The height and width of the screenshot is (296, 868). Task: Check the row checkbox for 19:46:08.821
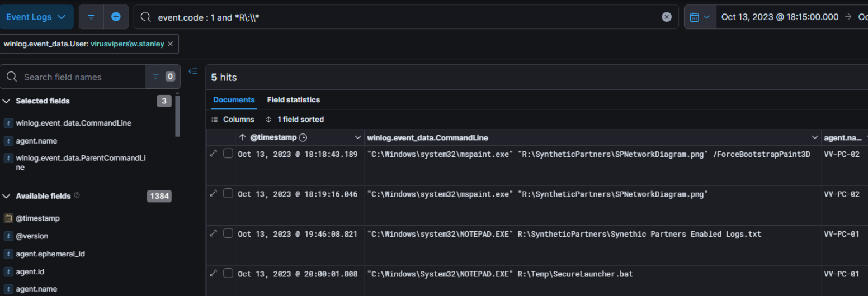[228, 233]
